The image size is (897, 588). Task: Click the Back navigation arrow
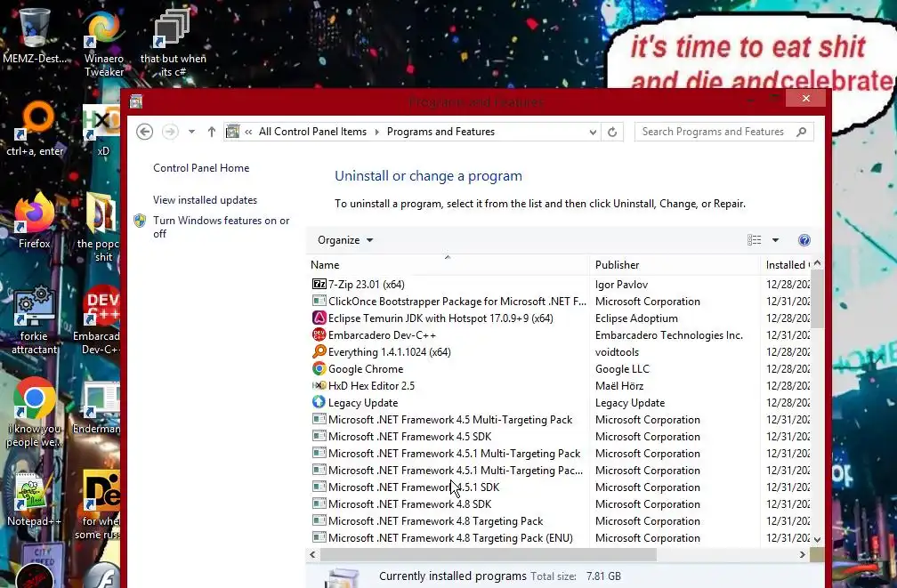pyautogui.click(x=145, y=132)
